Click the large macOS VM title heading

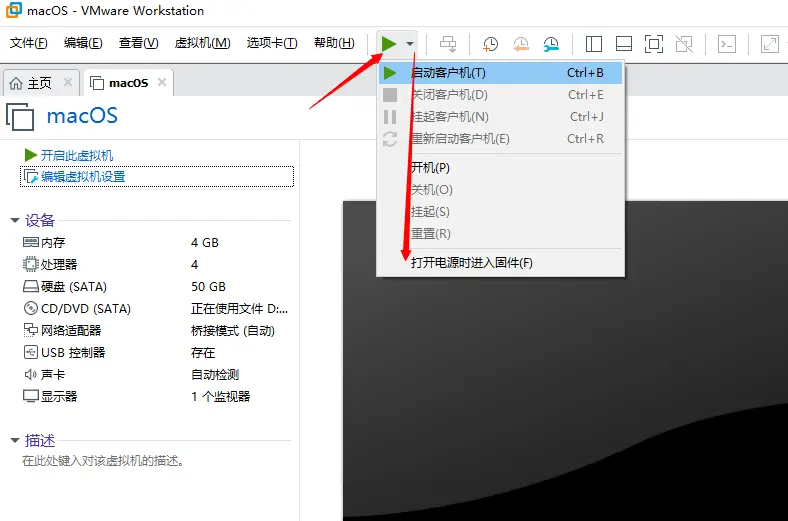(82, 116)
